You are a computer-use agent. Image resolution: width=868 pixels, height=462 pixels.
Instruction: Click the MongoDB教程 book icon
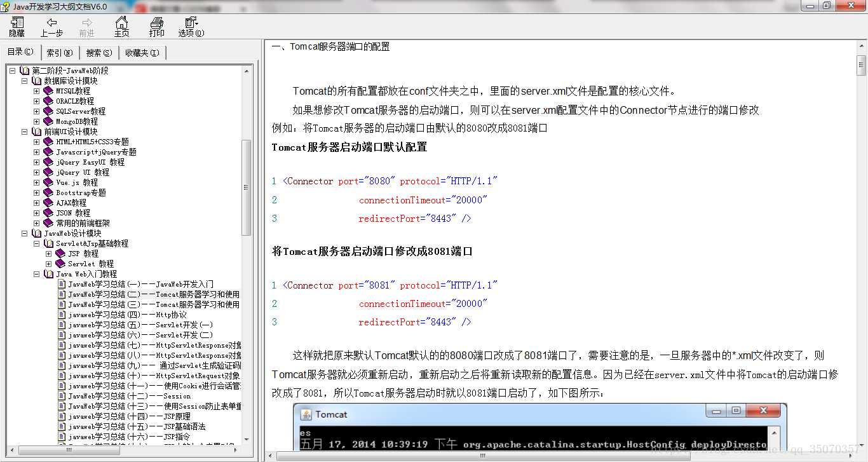coord(48,121)
